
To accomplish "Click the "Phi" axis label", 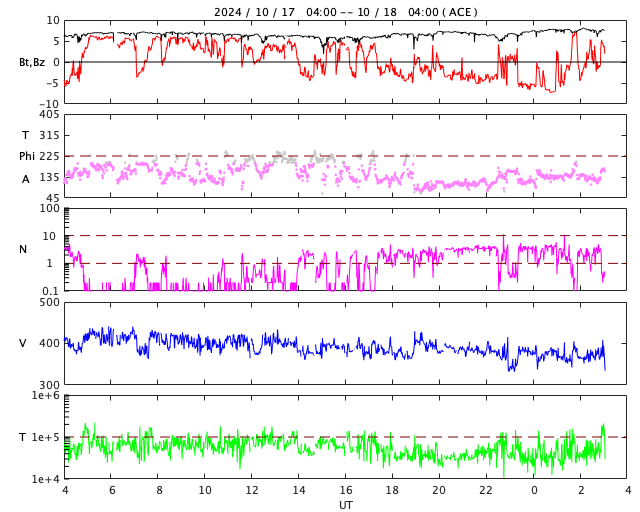I will click(x=27, y=156).
